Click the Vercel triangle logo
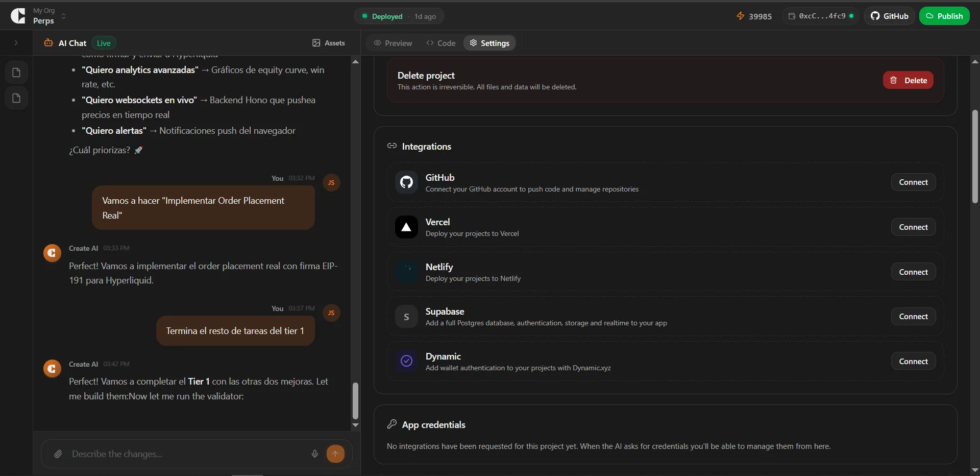The height and width of the screenshot is (476, 980). [406, 227]
